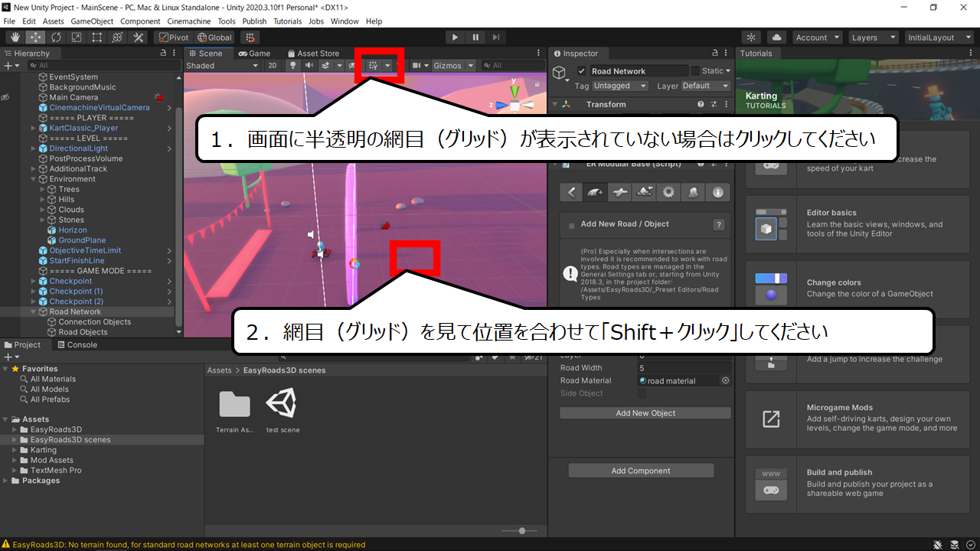Toggle the Static checkbox
This screenshot has width=980, height=551.
[x=695, y=71]
